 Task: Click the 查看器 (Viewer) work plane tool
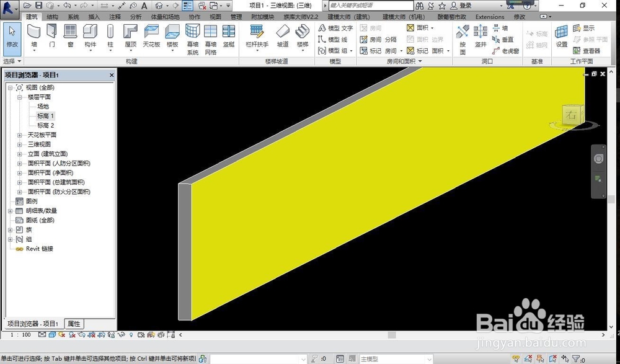tap(587, 51)
